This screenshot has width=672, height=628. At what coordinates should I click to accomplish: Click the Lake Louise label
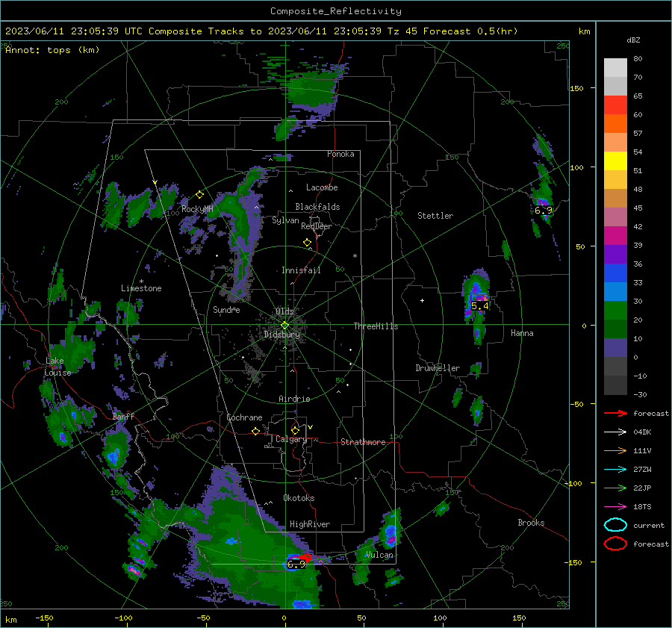[57, 367]
